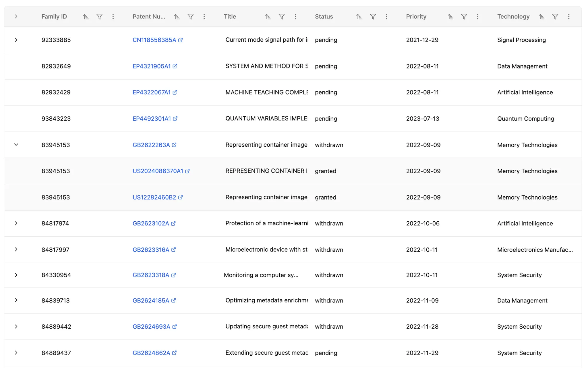Collapse family 83945153 row group
Viewport: 588px width, 368px height.
click(16, 145)
